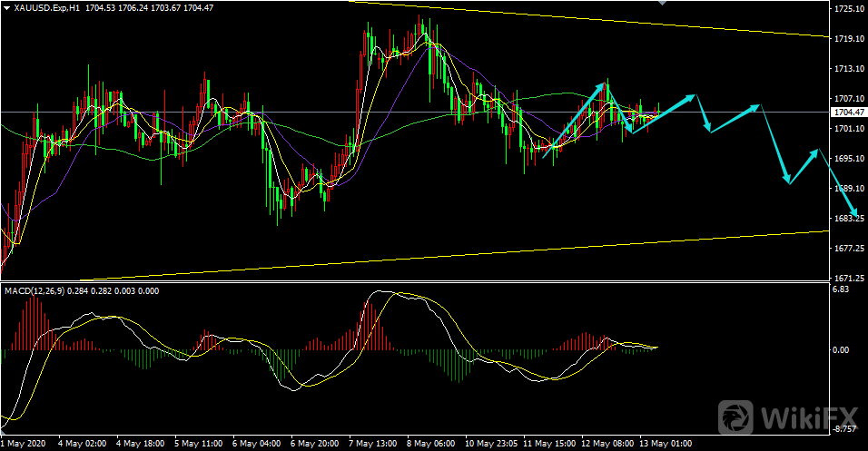Click the 1683.25 price axis label
The image size is (868, 451).
[848, 219]
